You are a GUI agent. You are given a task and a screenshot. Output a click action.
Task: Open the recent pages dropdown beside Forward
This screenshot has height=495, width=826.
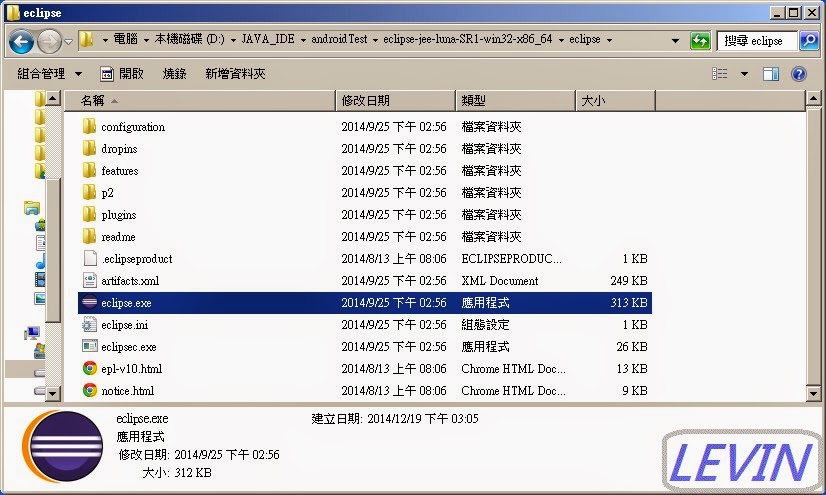68,41
